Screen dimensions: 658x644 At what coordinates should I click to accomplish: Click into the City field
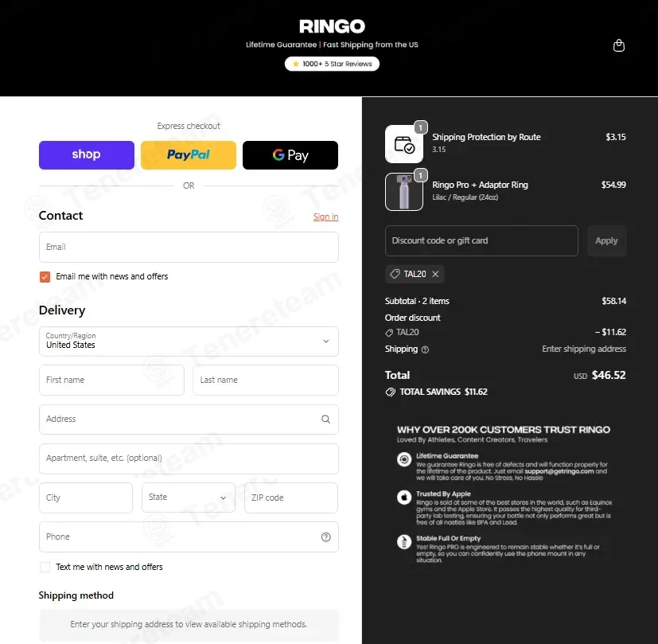click(86, 498)
